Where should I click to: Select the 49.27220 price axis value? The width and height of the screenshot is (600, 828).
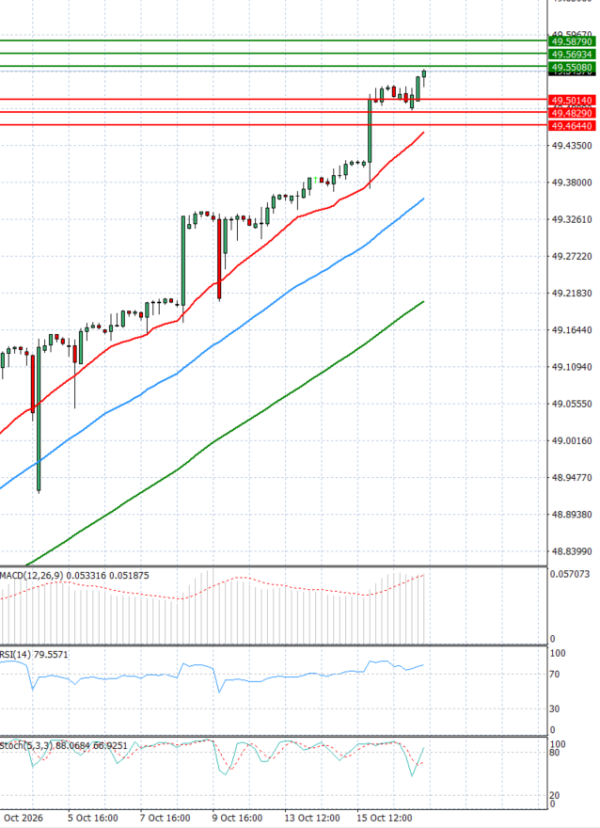tap(571, 257)
